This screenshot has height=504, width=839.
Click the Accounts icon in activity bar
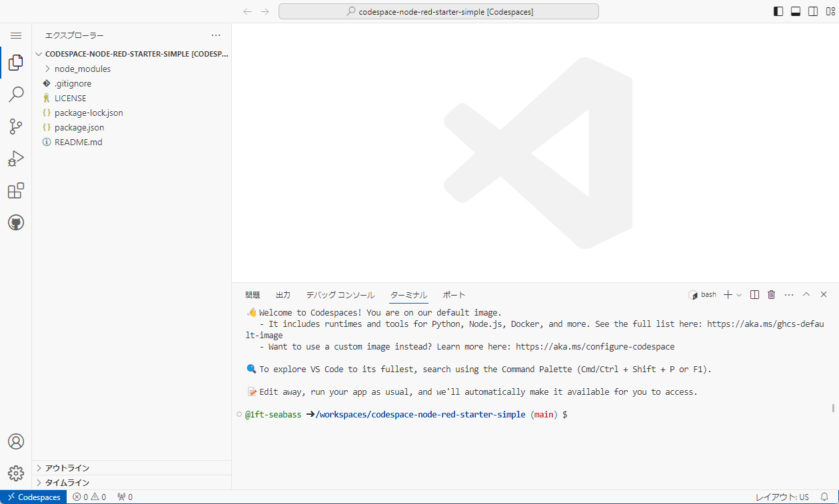tap(16, 441)
